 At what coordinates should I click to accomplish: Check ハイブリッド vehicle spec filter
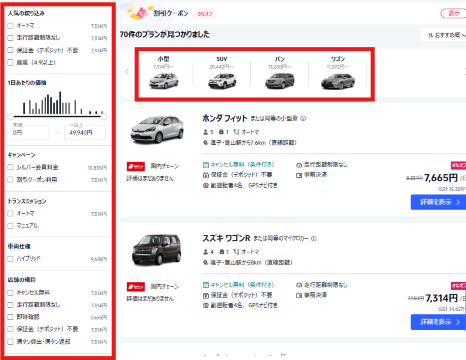10,259
